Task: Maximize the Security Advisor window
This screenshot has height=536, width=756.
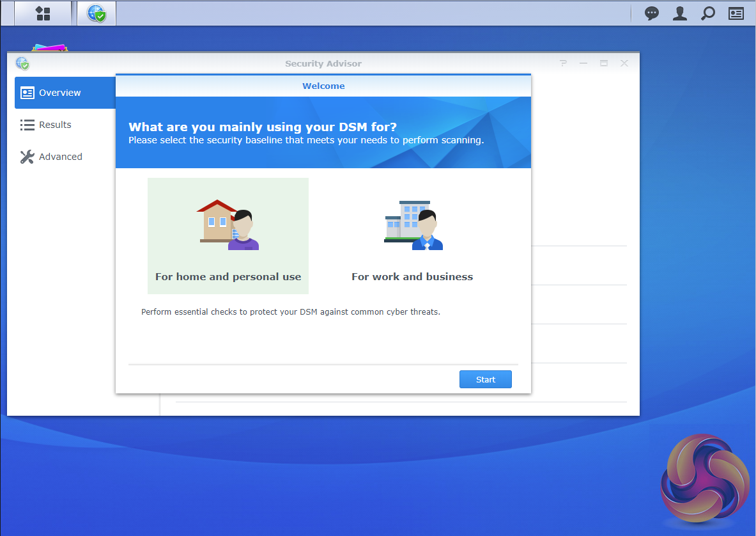Action: (604, 63)
